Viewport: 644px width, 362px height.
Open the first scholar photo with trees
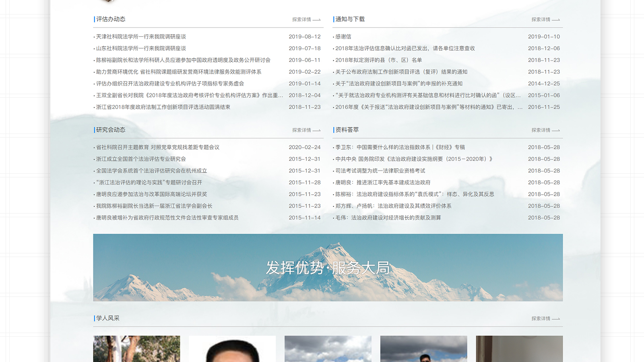(136, 349)
